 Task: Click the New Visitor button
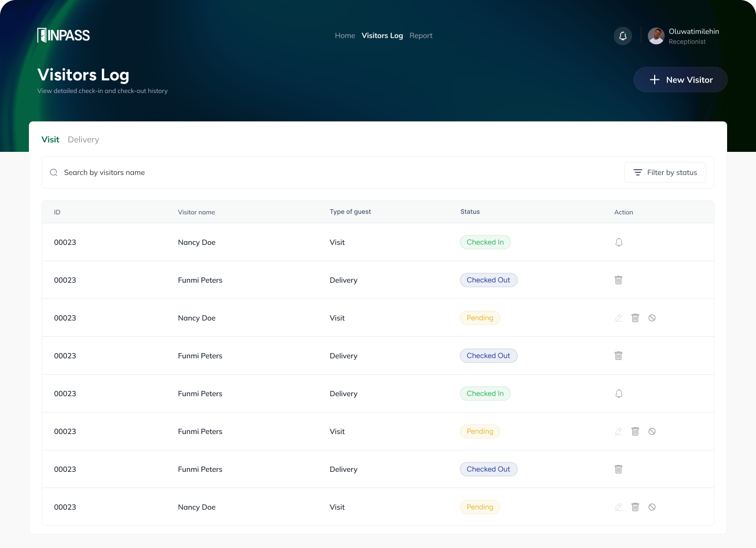pyautogui.click(x=680, y=80)
